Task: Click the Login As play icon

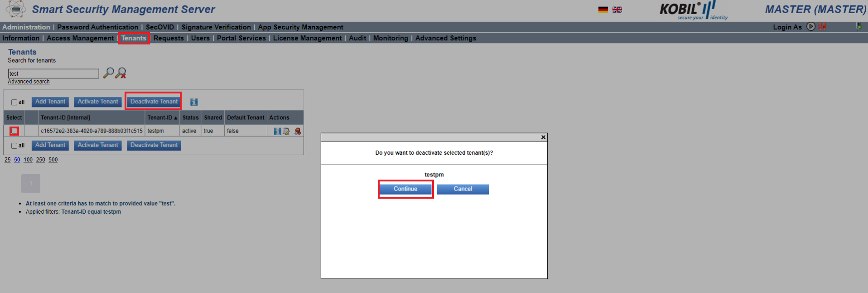Action: coord(811,27)
